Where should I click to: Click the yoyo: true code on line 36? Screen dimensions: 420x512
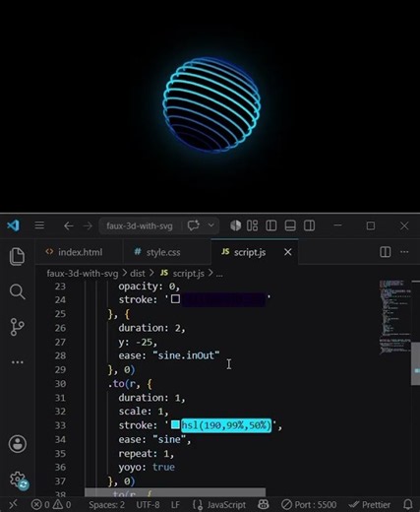(147, 468)
